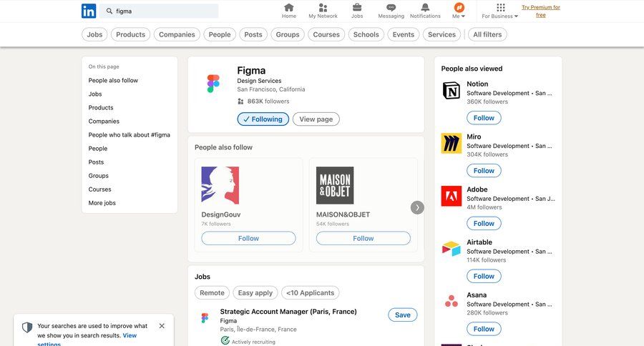The width and height of the screenshot is (644, 346).
Task: Filter results by People pill
Action: (220, 34)
